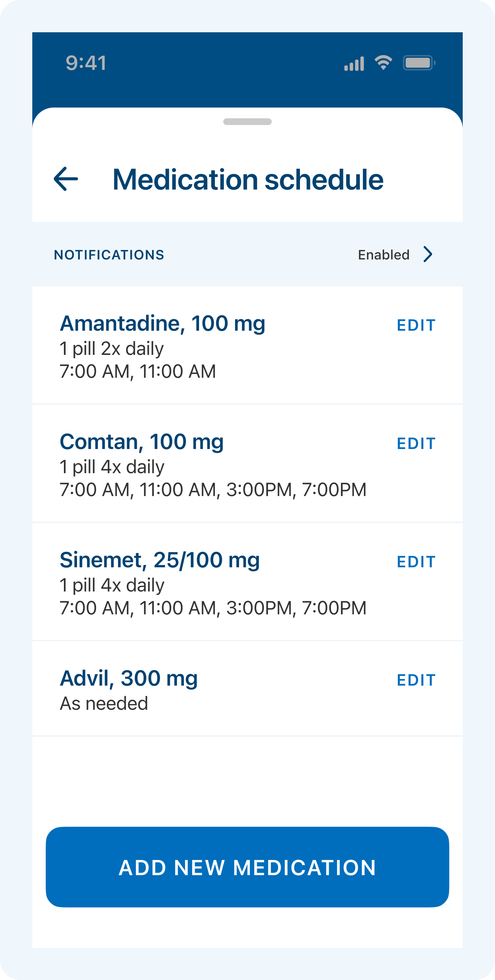Tap the Wi-Fi status icon

(383, 63)
